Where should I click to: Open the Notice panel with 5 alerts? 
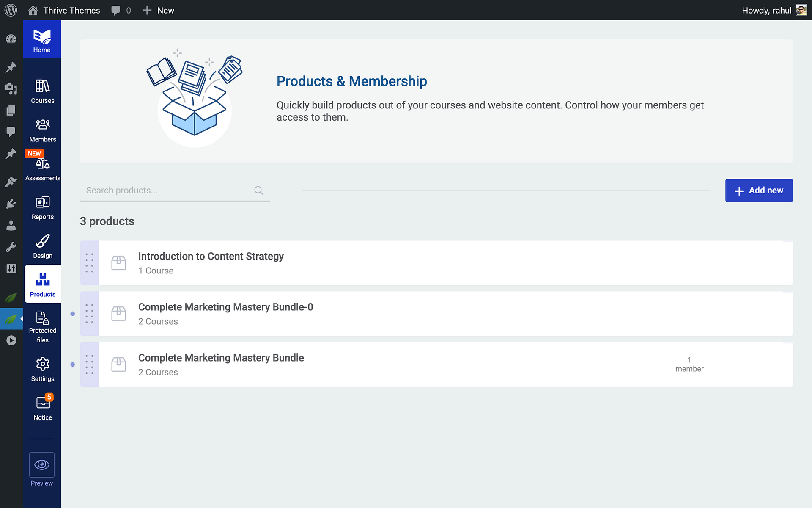42,406
